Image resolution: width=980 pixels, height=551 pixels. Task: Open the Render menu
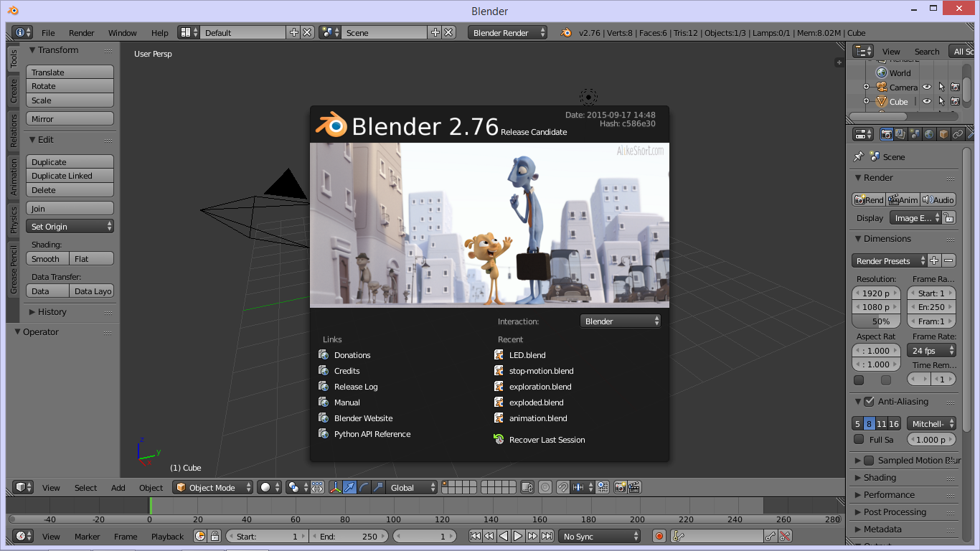tap(81, 32)
